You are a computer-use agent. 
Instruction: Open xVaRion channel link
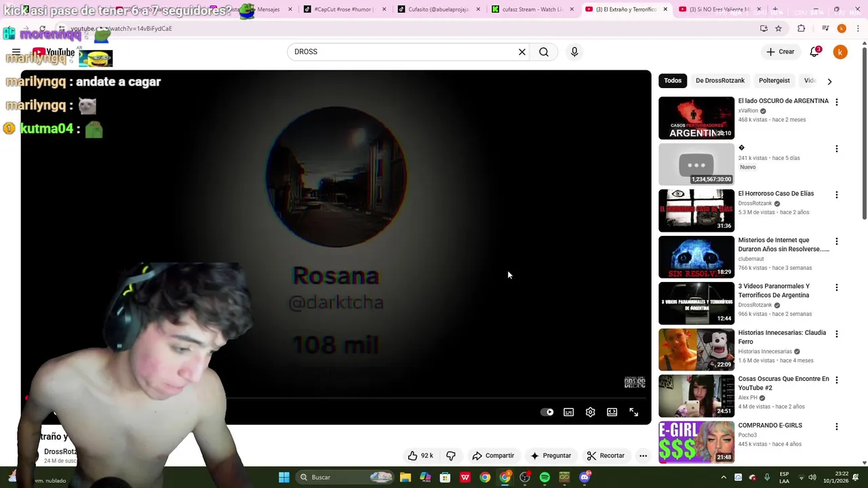[x=748, y=110]
